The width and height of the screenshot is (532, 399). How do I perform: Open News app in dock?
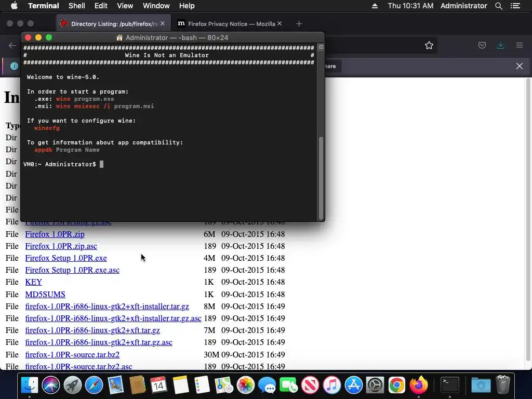tap(310, 385)
